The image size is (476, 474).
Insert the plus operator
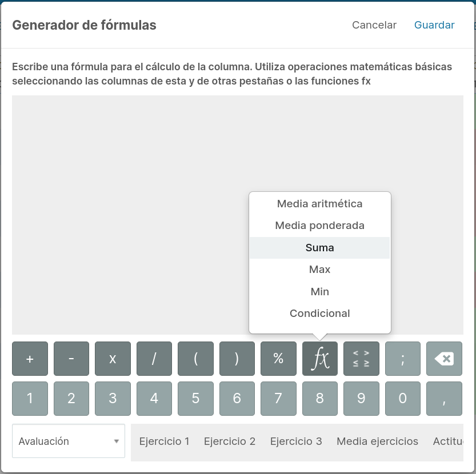30,359
